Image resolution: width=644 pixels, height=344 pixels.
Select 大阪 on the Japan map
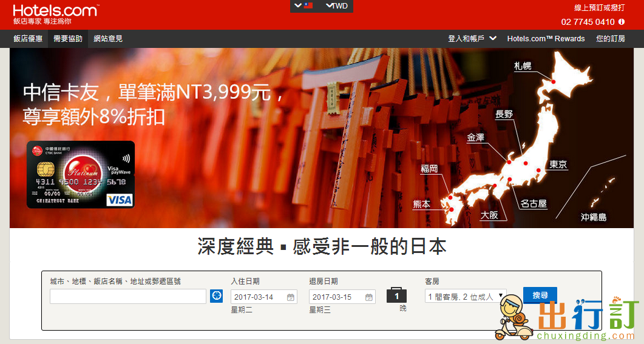point(489,215)
